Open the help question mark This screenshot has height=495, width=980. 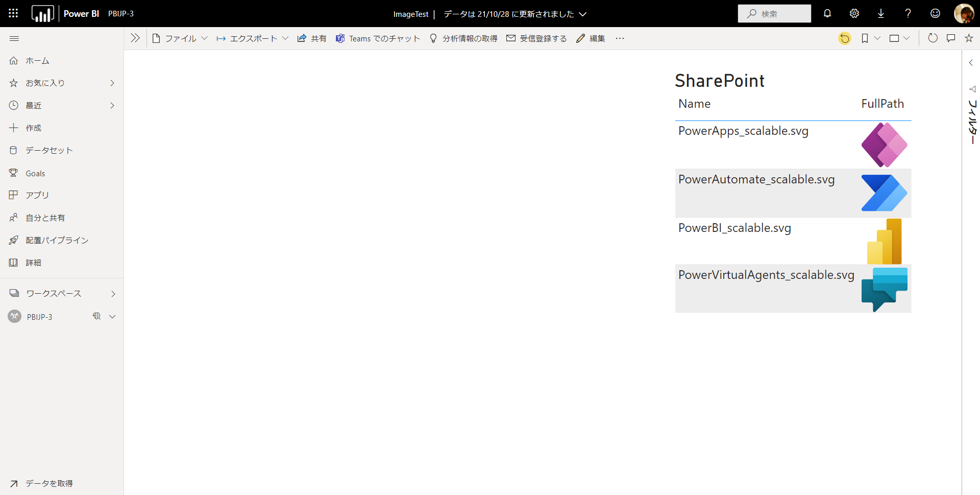tap(908, 13)
